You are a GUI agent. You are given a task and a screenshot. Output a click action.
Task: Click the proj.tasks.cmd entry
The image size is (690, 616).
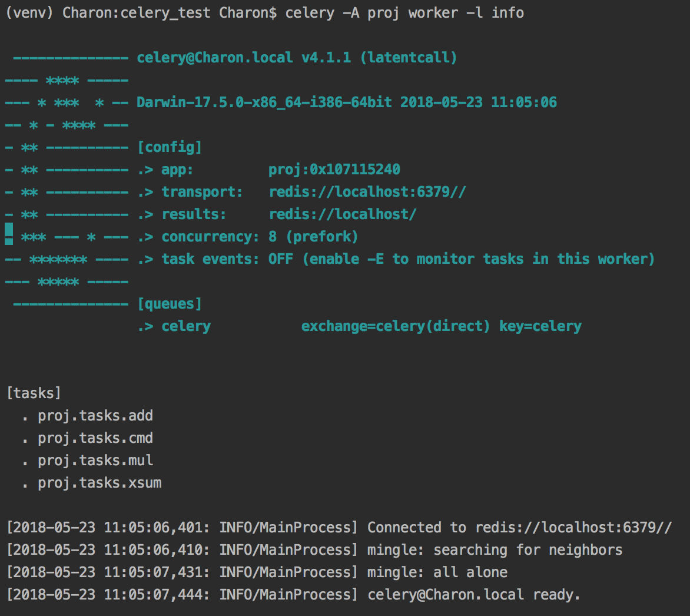pyautogui.click(x=95, y=438)
